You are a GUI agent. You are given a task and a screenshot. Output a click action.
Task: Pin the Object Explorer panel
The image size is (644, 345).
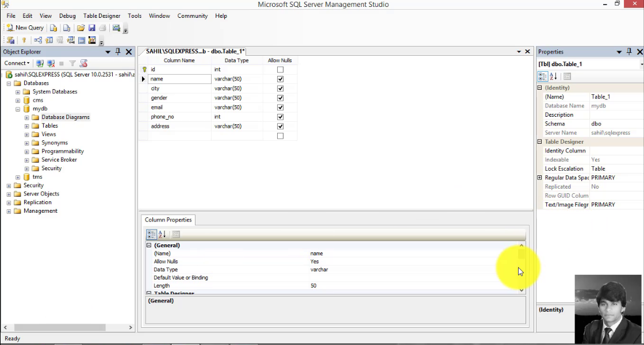118,52
